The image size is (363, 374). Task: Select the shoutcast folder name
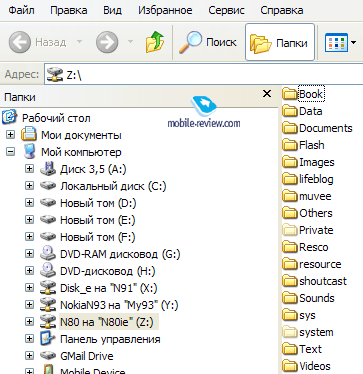pyautogui.click(x=323, y=281)
